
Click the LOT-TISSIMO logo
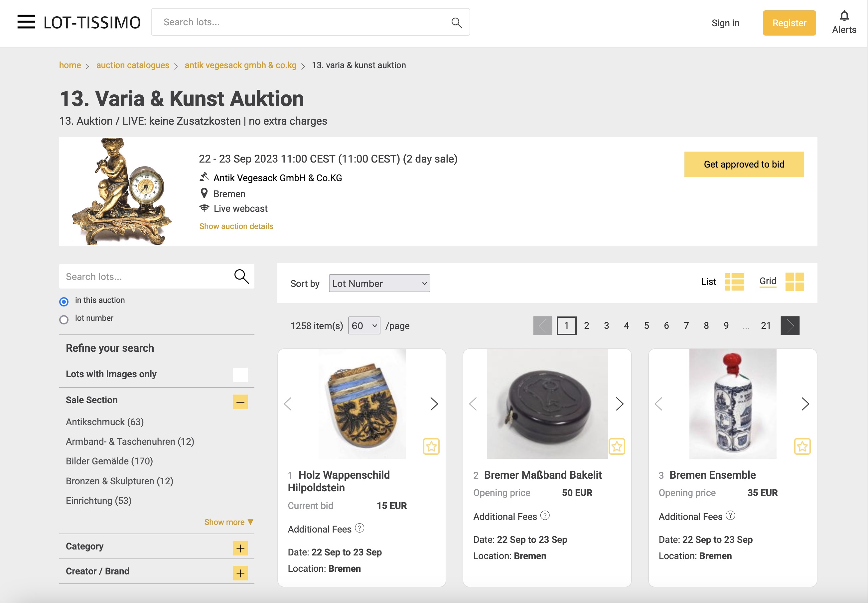click(x=92, y=22)
